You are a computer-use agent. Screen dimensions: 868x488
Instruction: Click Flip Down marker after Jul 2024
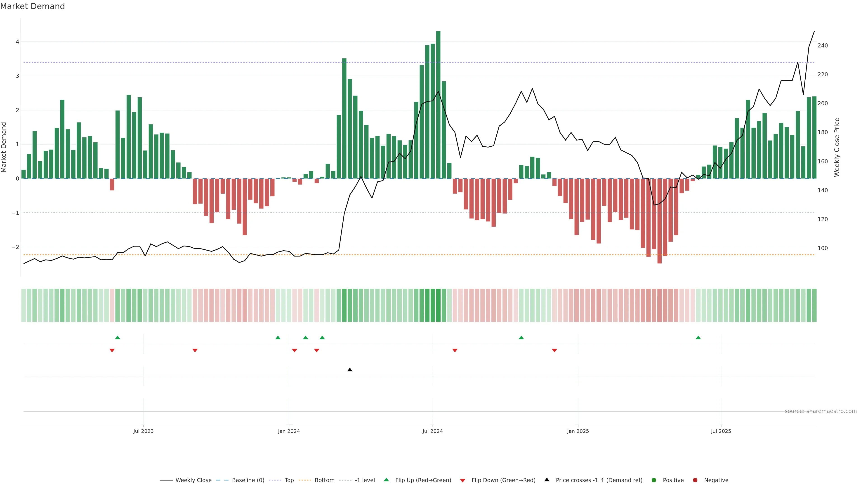pos(455,351)
